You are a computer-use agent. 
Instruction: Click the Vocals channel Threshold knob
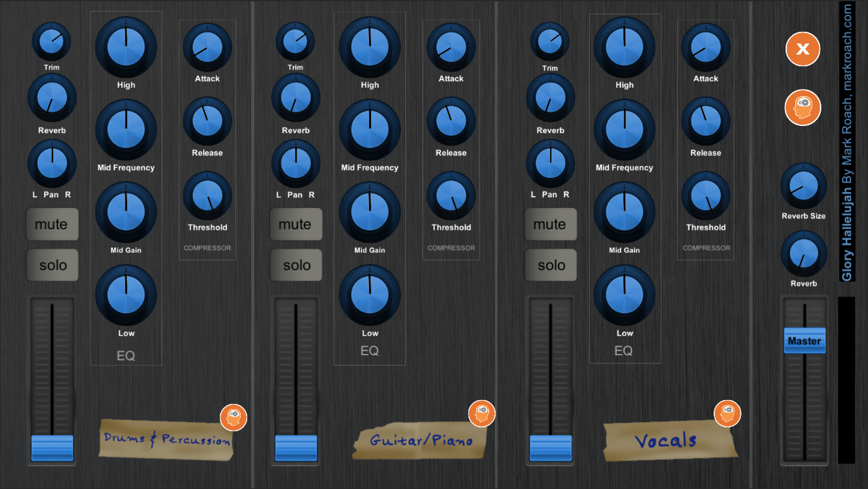point(705,196)
